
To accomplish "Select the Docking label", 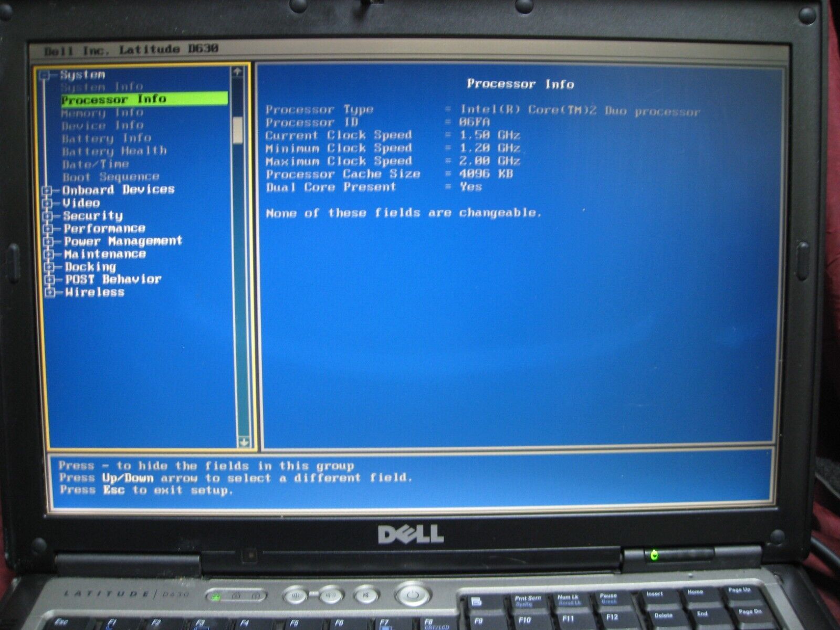I will coord(90,267).
